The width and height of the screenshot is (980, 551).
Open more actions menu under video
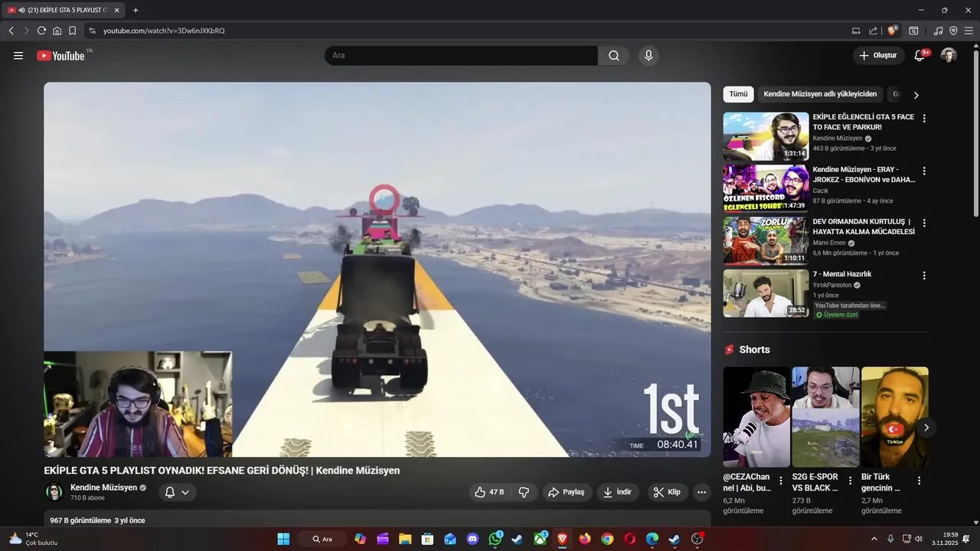coord(701,492)
